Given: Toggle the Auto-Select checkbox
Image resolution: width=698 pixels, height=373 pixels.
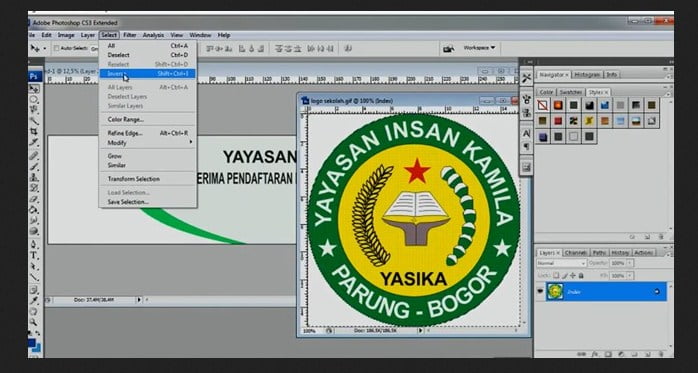Looking at the screenshot, I should (x=57, y=48).
